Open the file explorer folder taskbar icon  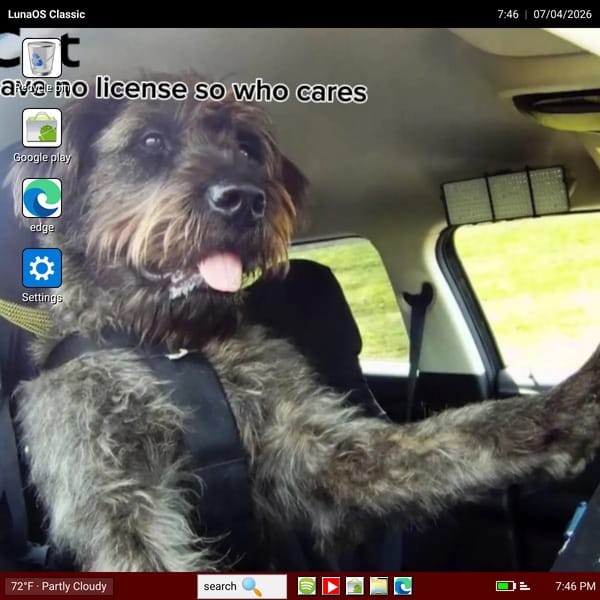click(379, 586)
